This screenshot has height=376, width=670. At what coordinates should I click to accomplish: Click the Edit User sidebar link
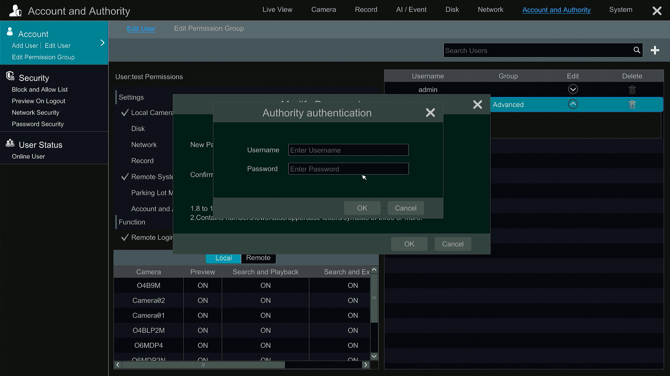pos(57,46)
